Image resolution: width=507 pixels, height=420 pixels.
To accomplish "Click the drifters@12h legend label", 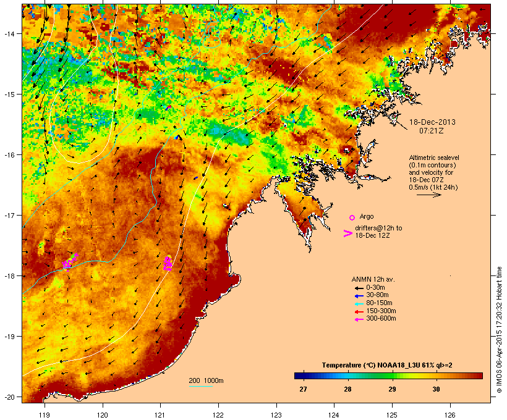I will coord(378,232).
